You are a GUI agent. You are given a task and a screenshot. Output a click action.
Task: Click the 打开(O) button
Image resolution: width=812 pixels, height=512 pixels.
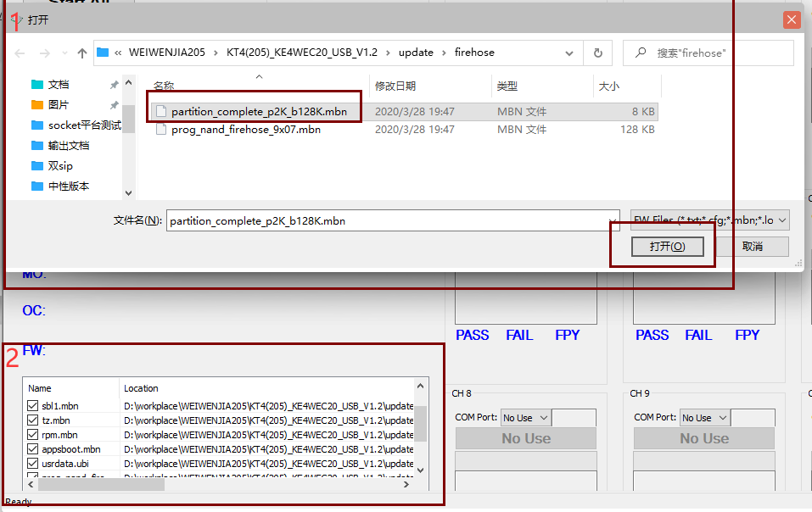click(666, 246)
